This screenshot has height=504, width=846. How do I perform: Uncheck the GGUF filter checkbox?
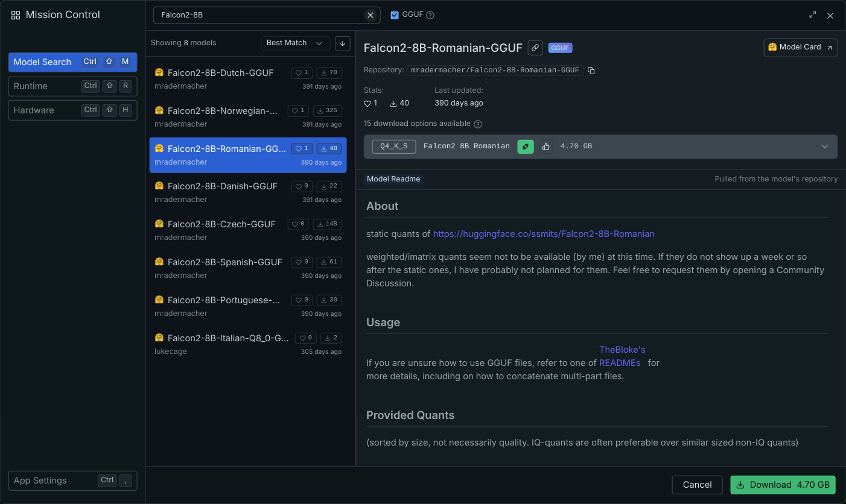395,15
